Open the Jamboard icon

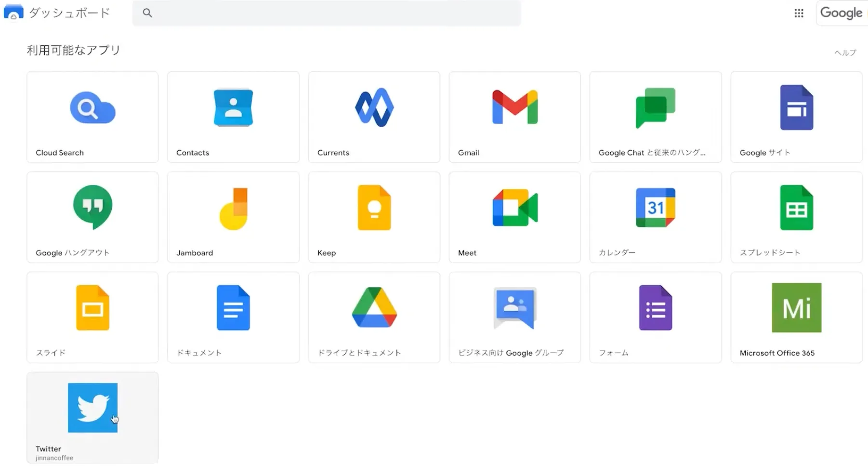pos(233,209)
